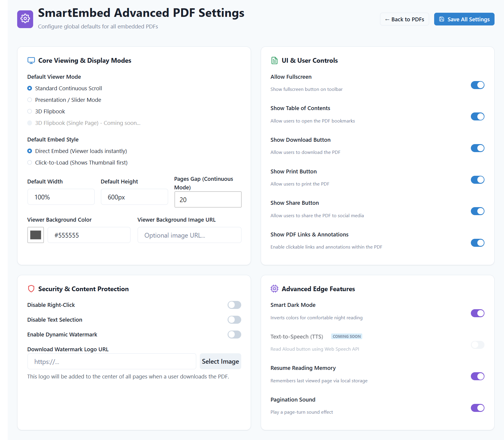Toggle the Resume Reading Memory switch
The image size is (504, 440).
(478, 376)
